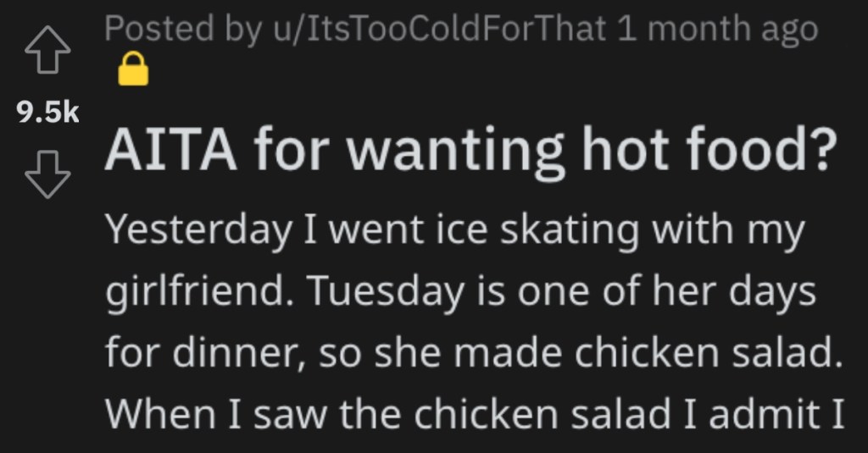Image resolution: width=868 pixels, height=453 pixels.
Task: Upvote the AITA hot food post
Action: click(47, 49)
